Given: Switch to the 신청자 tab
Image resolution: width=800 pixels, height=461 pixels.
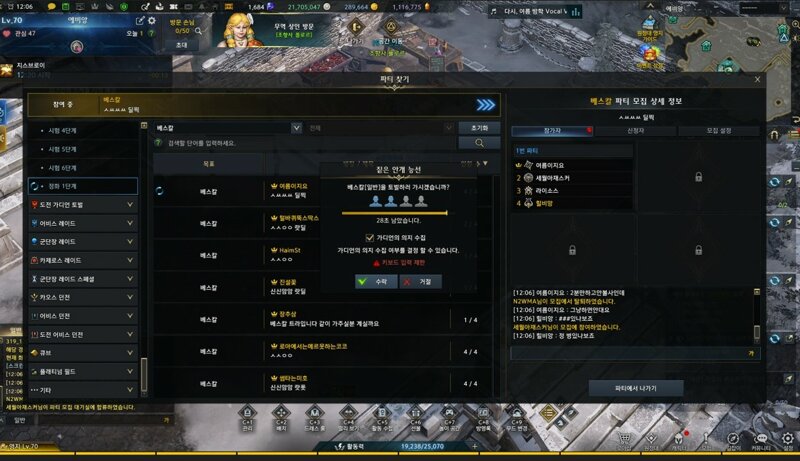Looking at the screenshot, I should point(635,131).
